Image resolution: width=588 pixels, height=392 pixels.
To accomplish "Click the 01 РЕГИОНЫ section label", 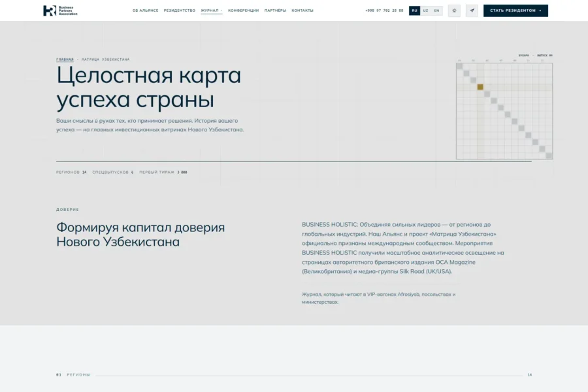I will 73,375.
